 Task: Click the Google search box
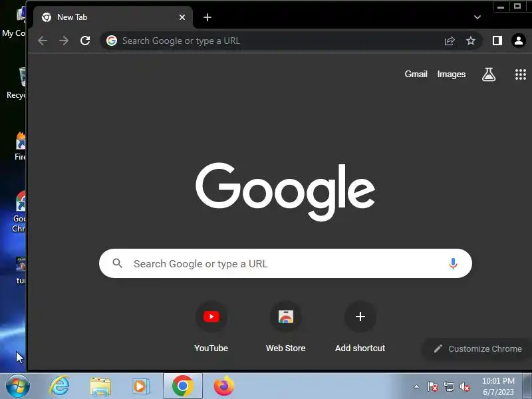click(285, 263)
